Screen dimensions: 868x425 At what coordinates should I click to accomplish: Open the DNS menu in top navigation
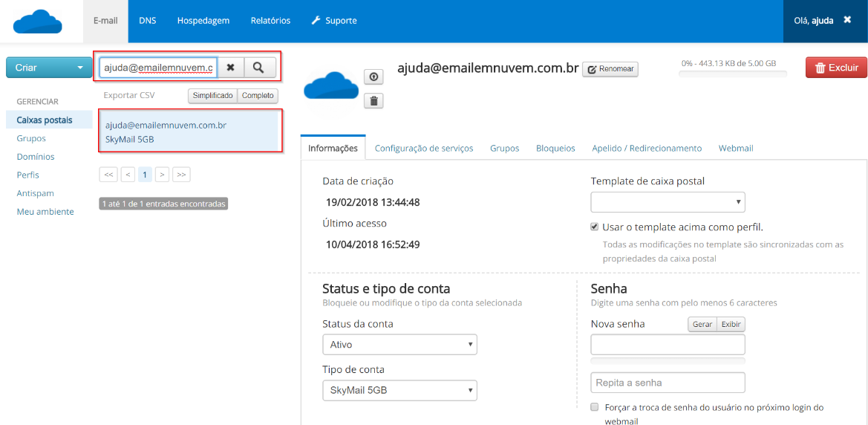[x=147, y=21]
